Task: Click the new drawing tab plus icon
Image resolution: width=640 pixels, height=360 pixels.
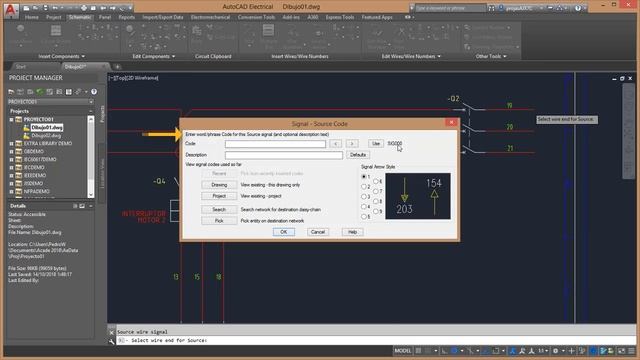Action: click(117, 67)
